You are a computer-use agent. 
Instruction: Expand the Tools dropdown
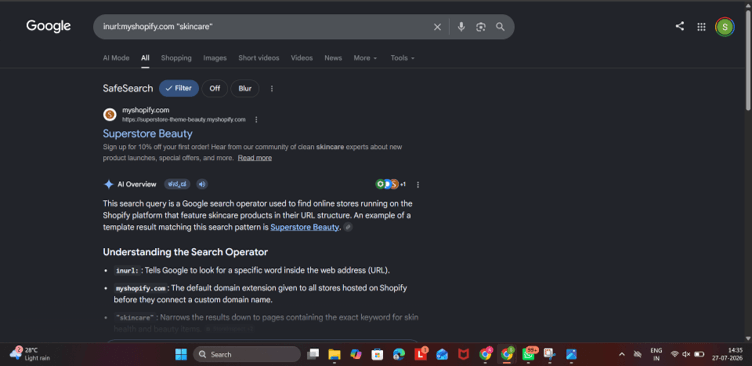pyautogui.click(x=402, y=58)
